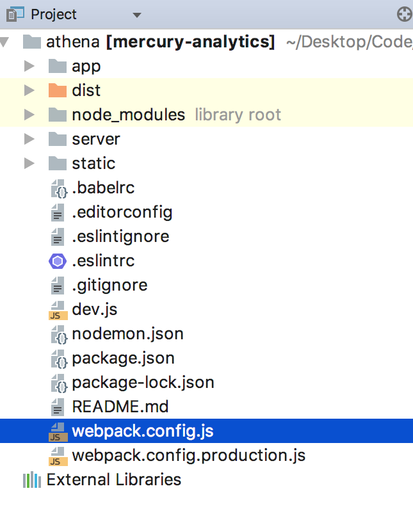Click the purple ESLint hexagon icon

point(58,261)
